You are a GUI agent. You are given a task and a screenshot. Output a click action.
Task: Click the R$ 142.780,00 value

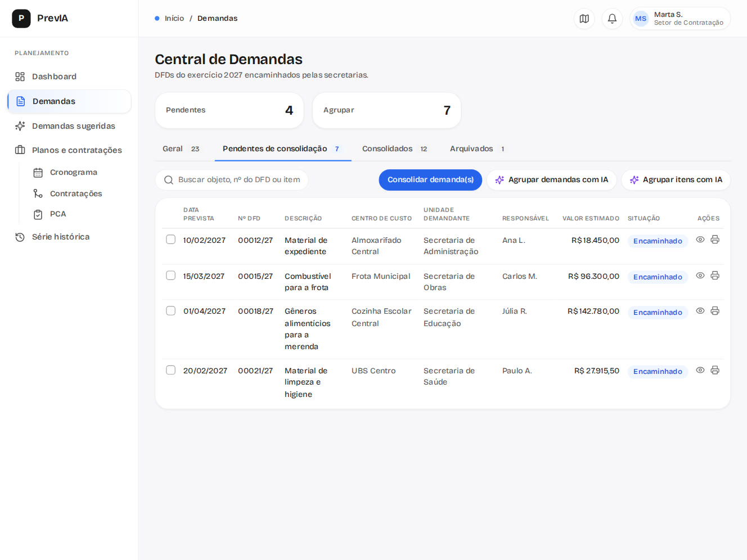(593, 311)
